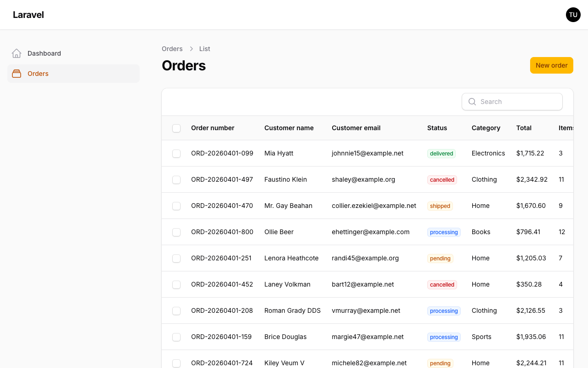Open the row for customer Mia Hyatt
Image resolution: width=588 pixels, height=368 pixels.
pyautogui.click(x=279, y=153)
